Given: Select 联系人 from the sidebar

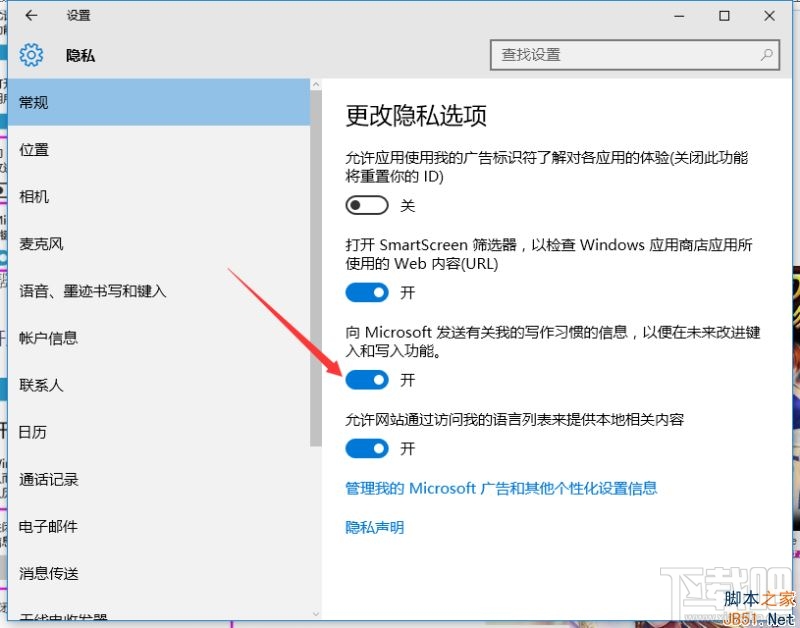Looking at the screenshot, I should tap(41, 384).
